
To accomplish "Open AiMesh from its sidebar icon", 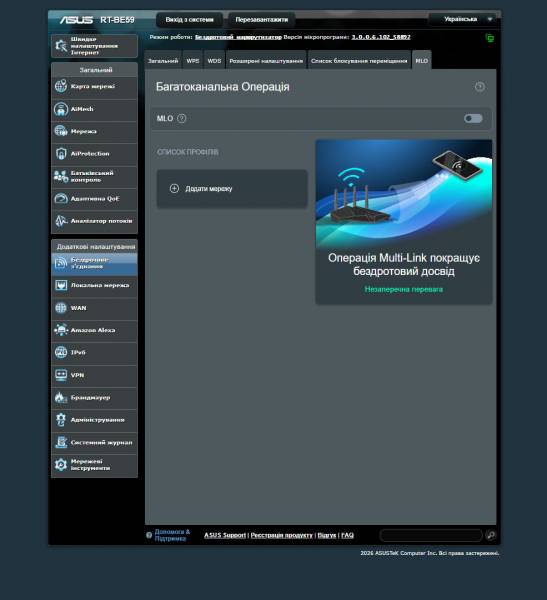I will [x=61, y=109].
